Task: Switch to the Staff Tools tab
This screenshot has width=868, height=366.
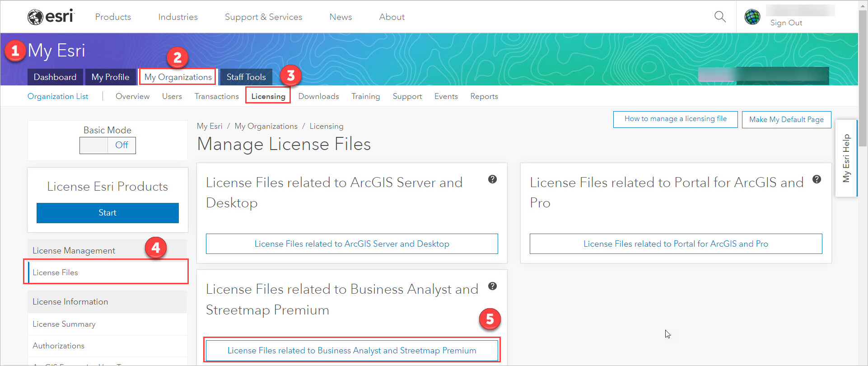Action: (246, 77)
